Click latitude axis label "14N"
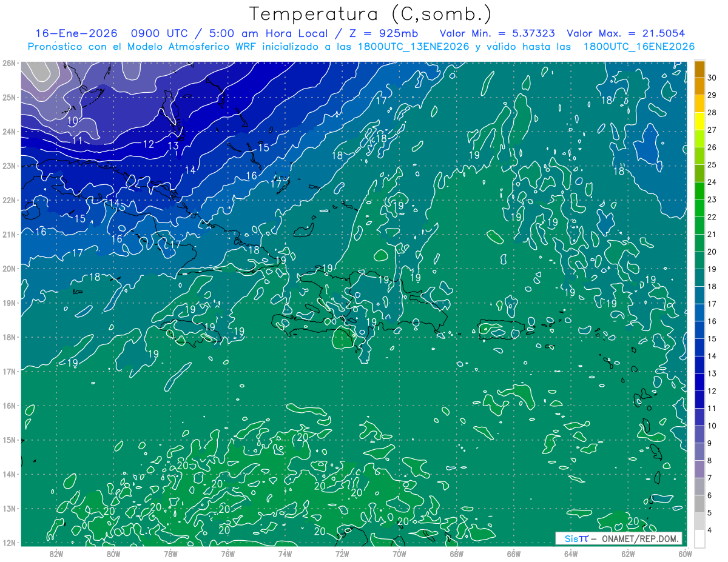This screenshot has width=728, height=562. 9,474
